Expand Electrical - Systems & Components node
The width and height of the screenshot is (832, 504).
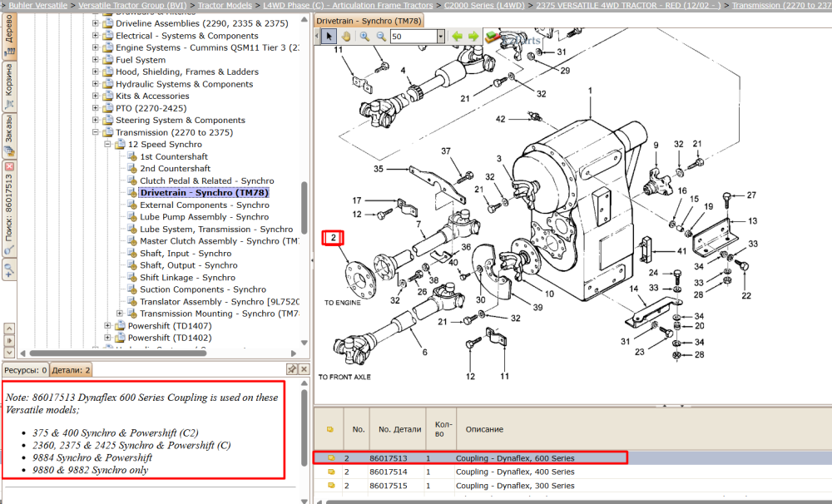[x=96, y=36]
